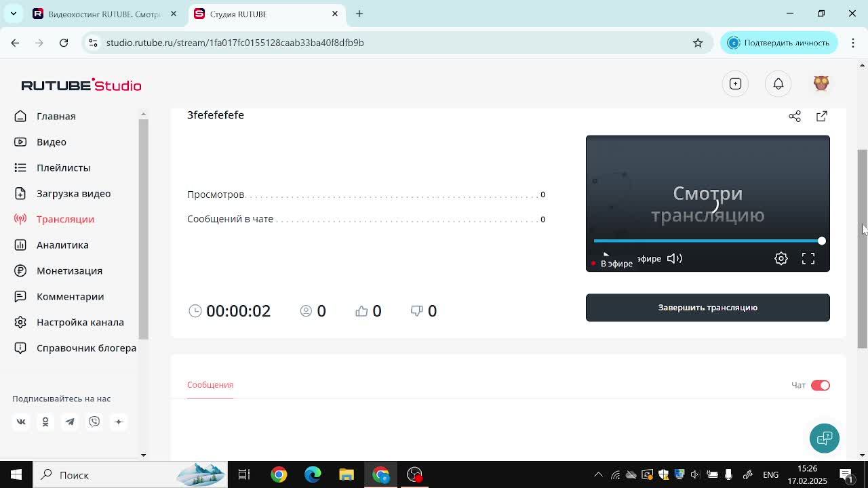The image size is (868, 488).
Task: Open the Viber social link icon
Action: point(94,422)
